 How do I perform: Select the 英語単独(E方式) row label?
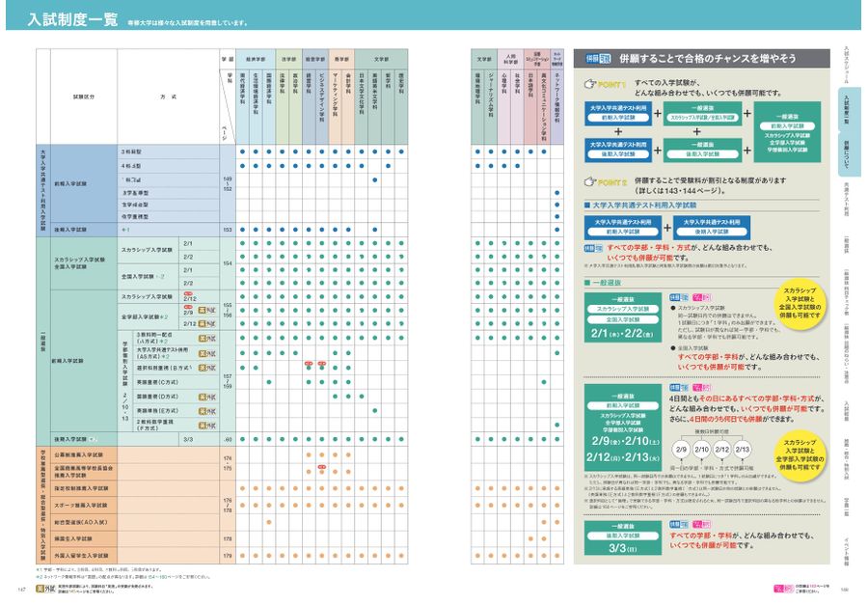(157, 411)
